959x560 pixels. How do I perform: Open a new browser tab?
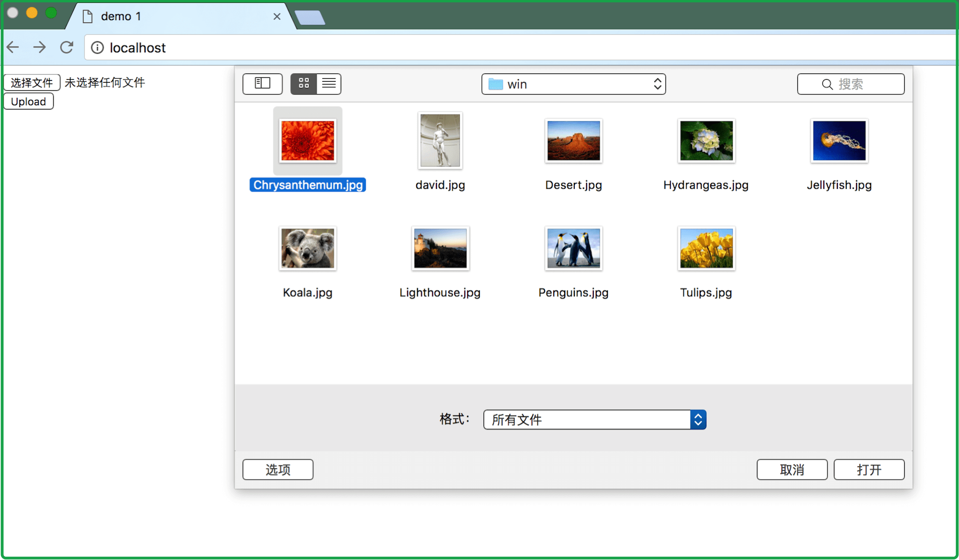[310, 18]
